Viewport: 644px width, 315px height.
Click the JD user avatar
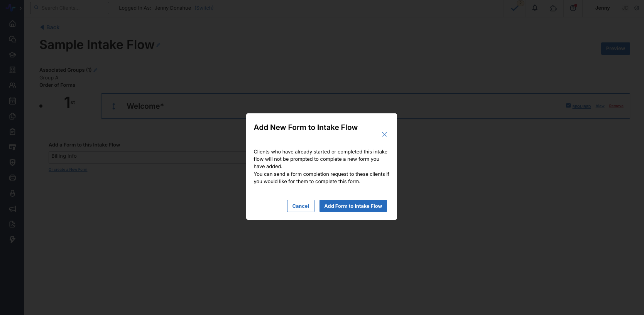coord(625,8)
